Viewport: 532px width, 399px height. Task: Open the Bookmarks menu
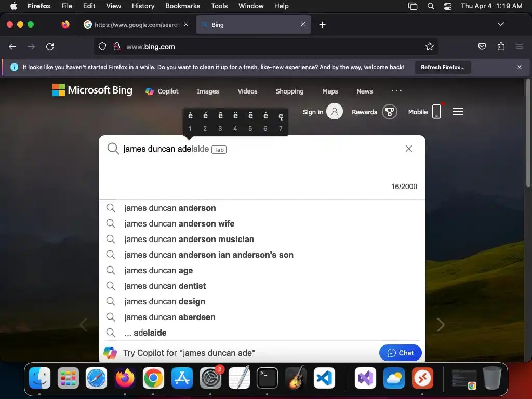pyautogui.click(x=182, y=6)
